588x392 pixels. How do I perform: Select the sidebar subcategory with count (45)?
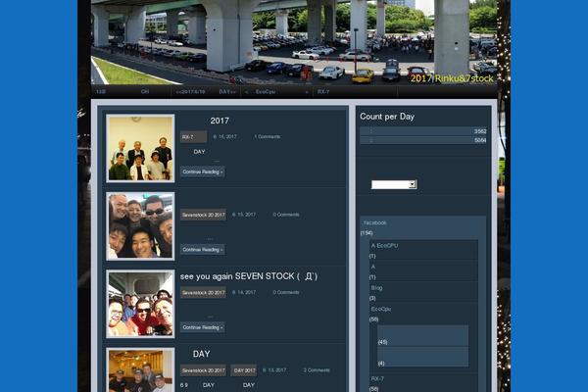pos(422,336)
